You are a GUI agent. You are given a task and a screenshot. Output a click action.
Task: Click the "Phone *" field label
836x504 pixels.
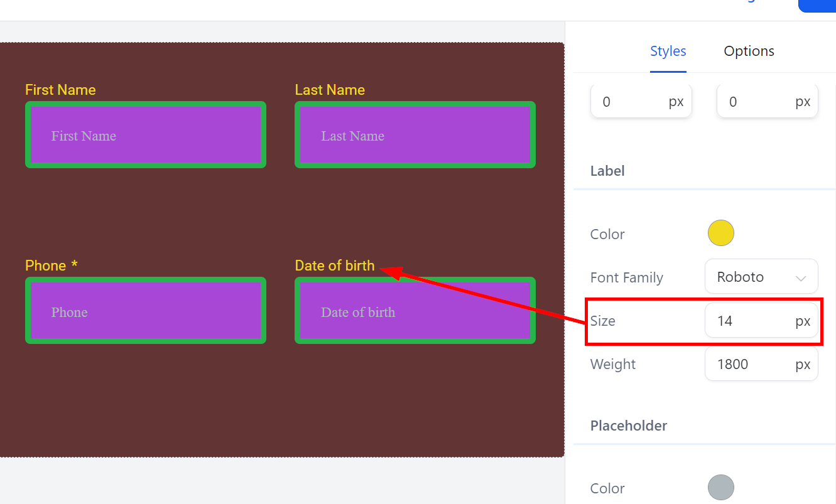pos(51,265)
